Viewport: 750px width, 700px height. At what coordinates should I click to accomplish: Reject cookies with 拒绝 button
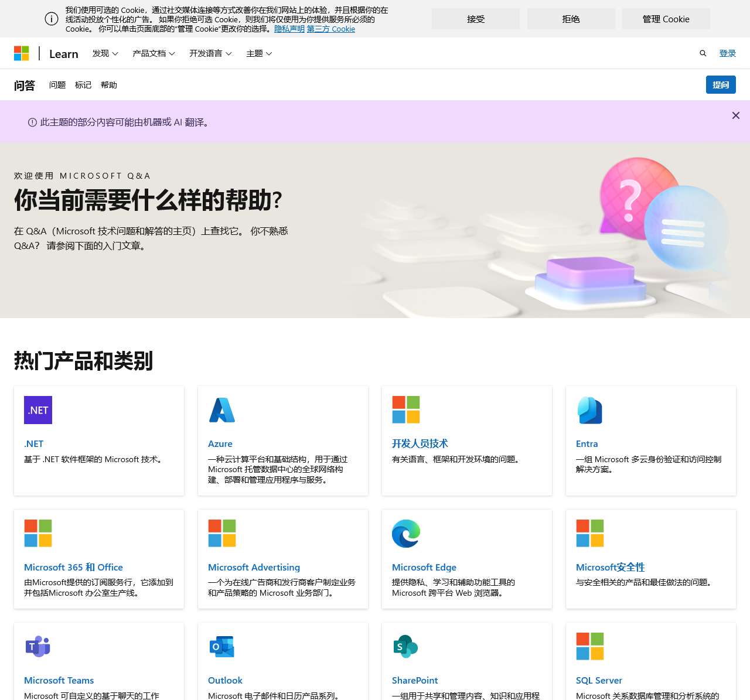tap(571, 19)
